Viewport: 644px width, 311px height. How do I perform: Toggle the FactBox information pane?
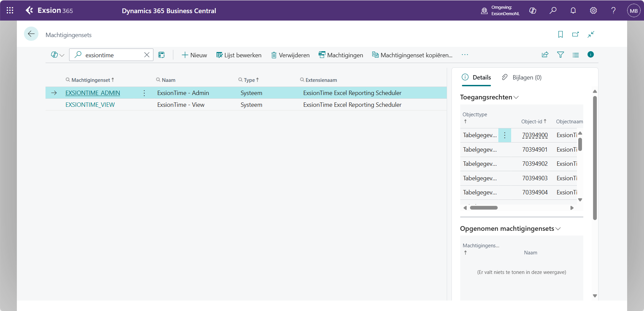click(x=591, y=55)
